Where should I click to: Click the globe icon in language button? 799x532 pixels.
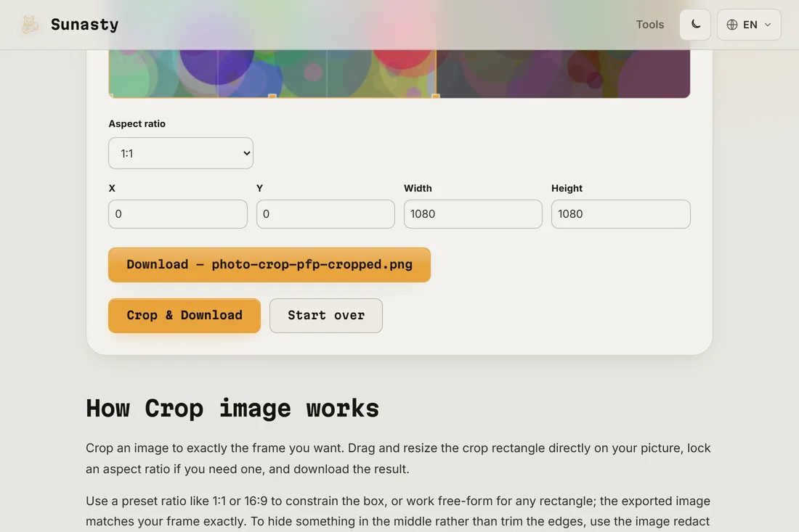click(731, 25)
